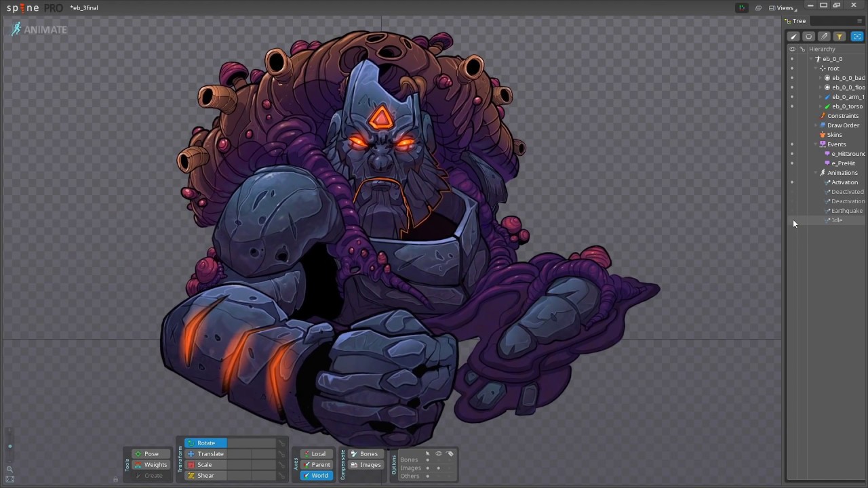
Task: Collapse the Animations node
Action: (816, 173)
